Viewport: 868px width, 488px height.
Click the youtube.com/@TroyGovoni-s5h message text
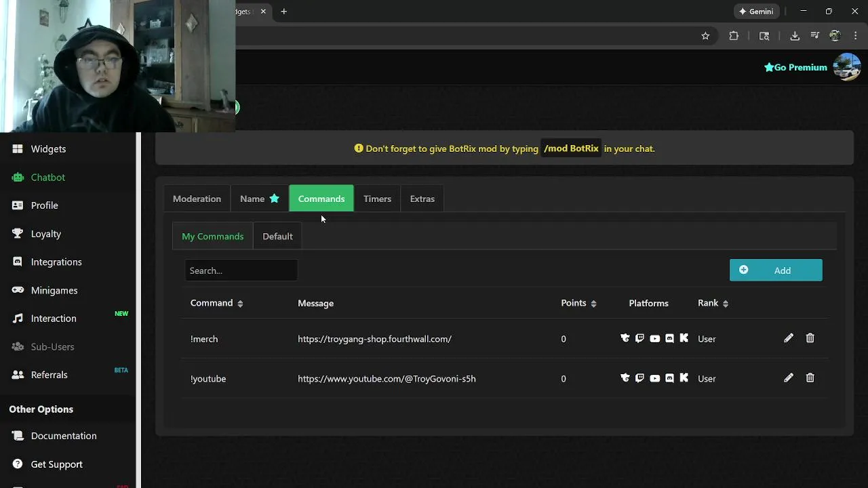point(387,378)
